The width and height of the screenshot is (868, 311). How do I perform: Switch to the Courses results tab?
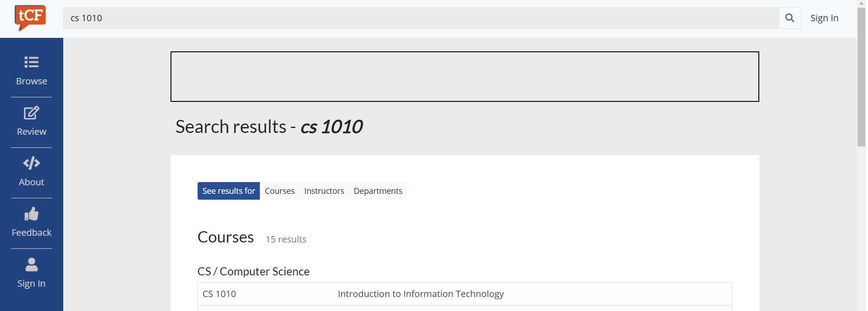(279, 191)
